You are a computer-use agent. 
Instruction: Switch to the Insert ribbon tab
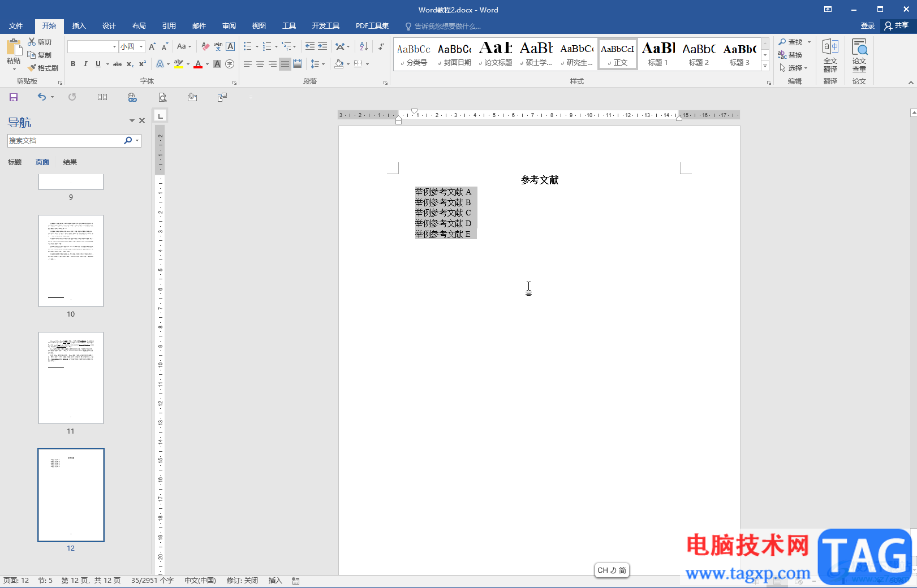coord(79,26)
